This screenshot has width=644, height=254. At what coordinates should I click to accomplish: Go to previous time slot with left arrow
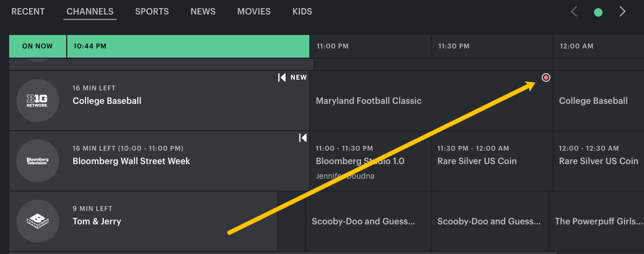574,11
